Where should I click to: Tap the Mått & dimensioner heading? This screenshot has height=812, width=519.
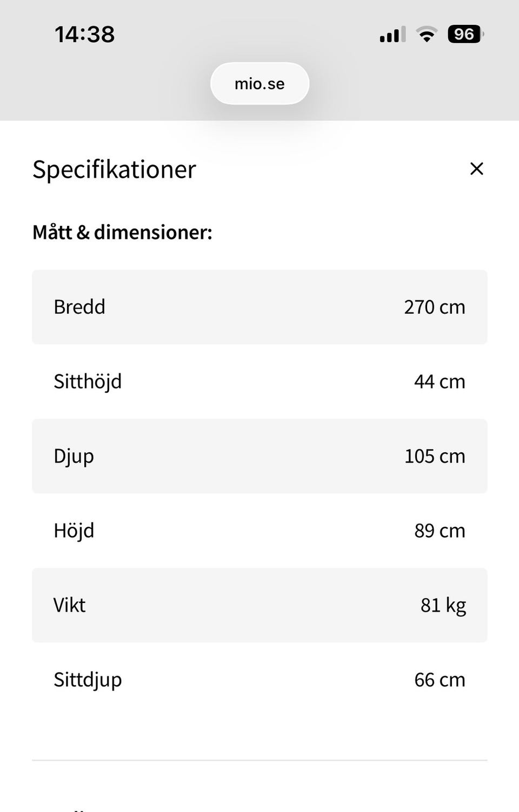[x=122, y=232]
